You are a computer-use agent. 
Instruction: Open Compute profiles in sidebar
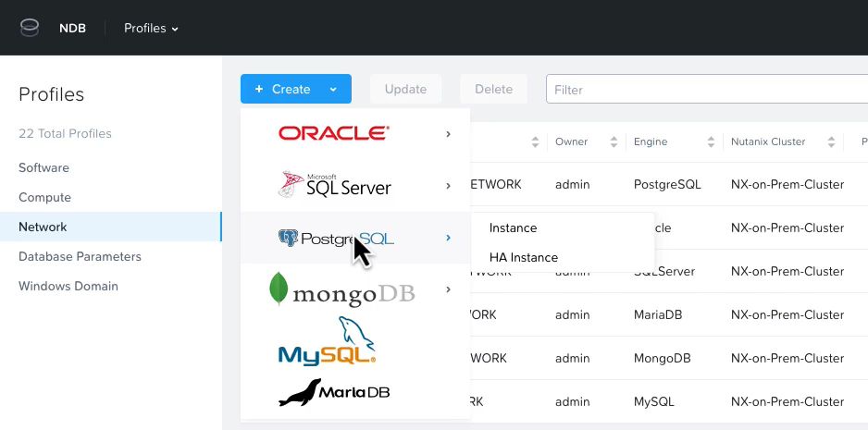[44, 198]
